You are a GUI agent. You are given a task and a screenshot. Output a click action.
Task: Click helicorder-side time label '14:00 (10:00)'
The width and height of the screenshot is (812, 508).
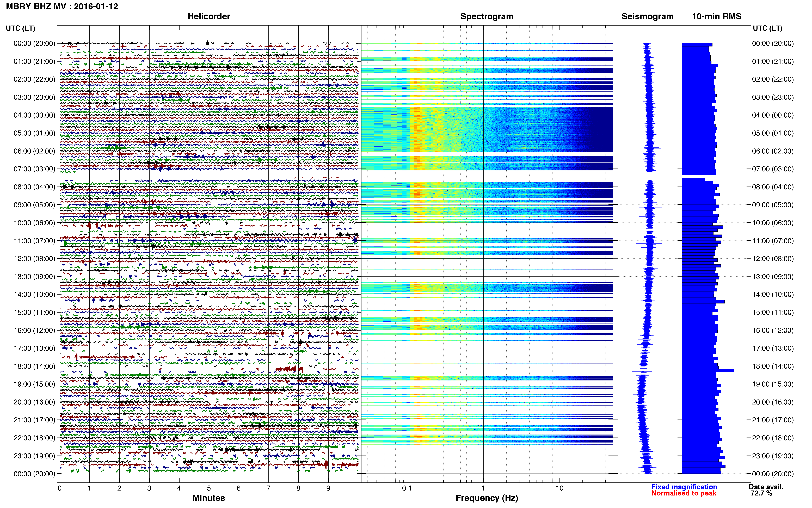[x=34, y=295]
